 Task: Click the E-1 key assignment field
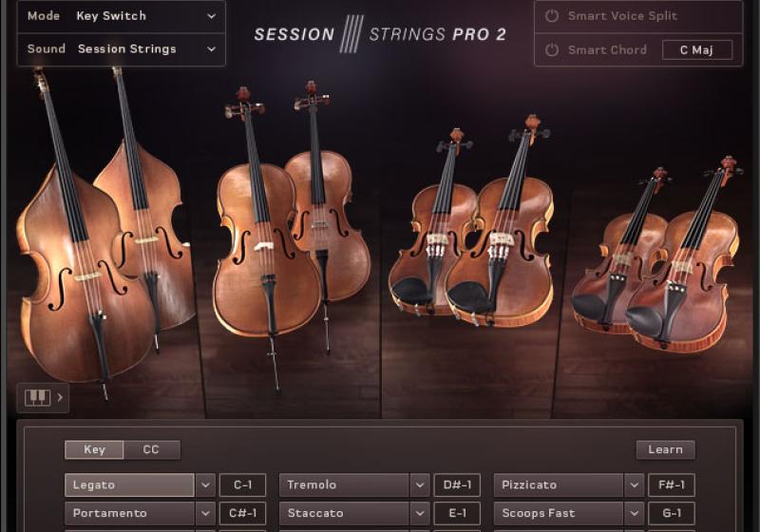pos(457,513)
